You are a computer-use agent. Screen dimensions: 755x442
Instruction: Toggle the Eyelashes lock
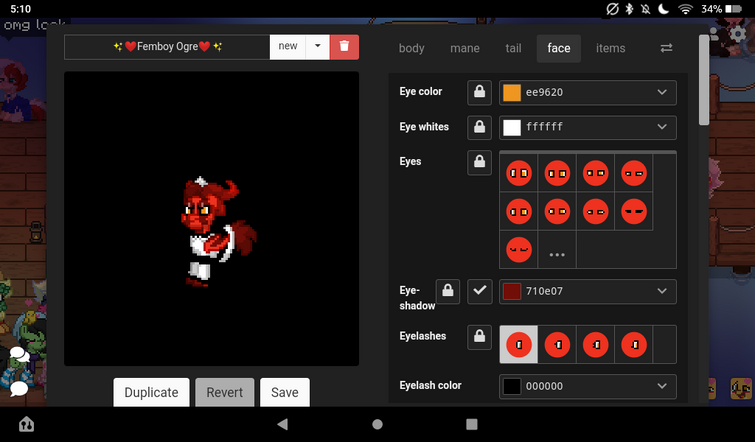(480, 337)
